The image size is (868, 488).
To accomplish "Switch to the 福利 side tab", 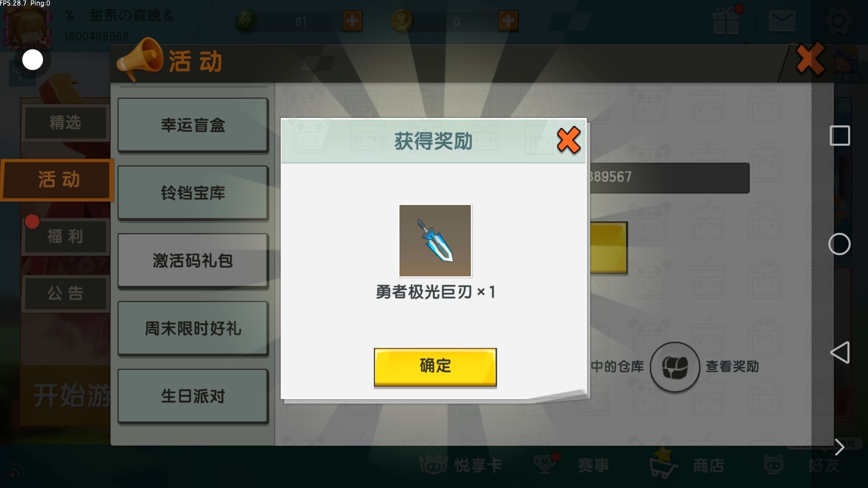I will click(65, 236).
